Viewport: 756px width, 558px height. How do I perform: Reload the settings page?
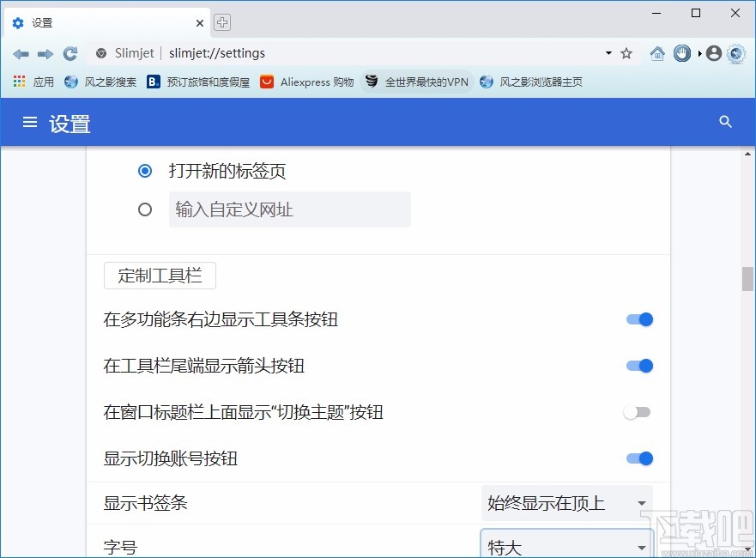70,52
